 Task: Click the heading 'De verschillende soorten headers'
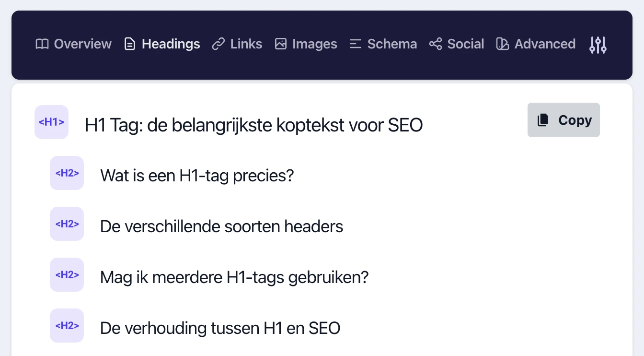coord(221,226)
